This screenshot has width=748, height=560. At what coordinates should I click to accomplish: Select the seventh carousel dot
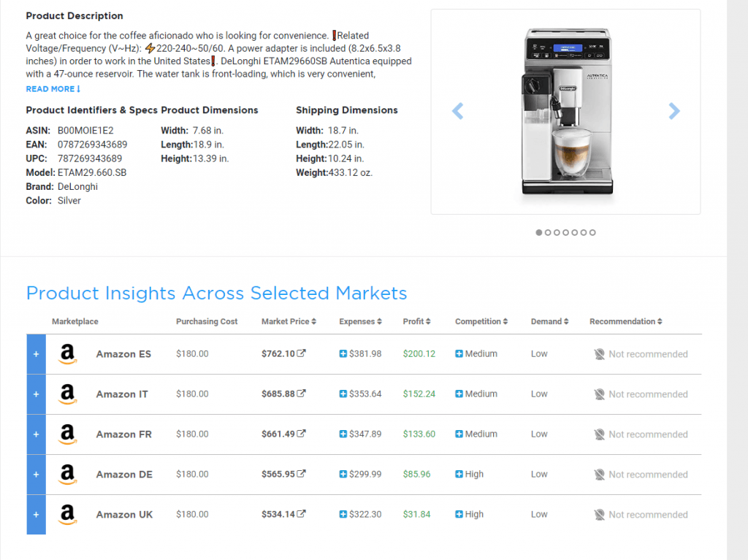(x=592, y=232)
